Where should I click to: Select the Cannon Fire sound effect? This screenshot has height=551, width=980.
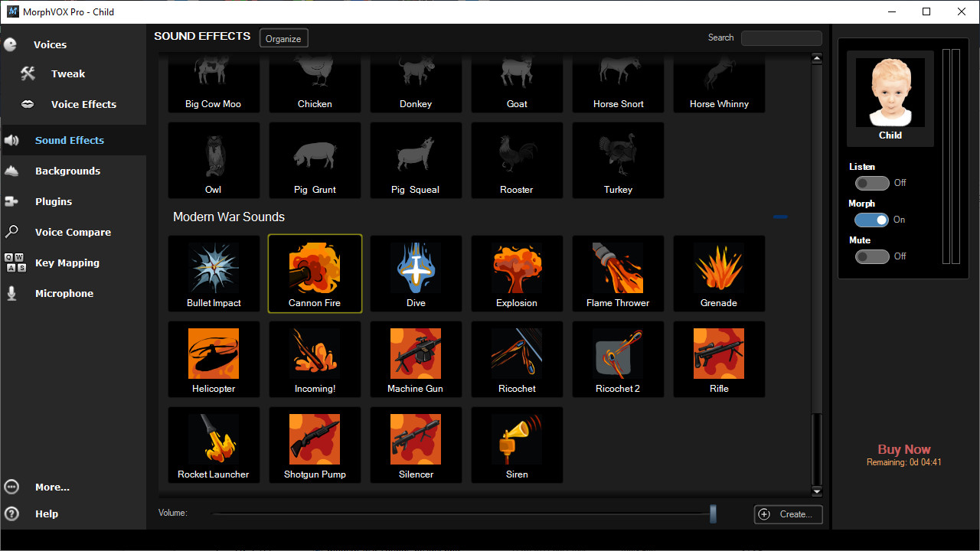tap(315, 273)
